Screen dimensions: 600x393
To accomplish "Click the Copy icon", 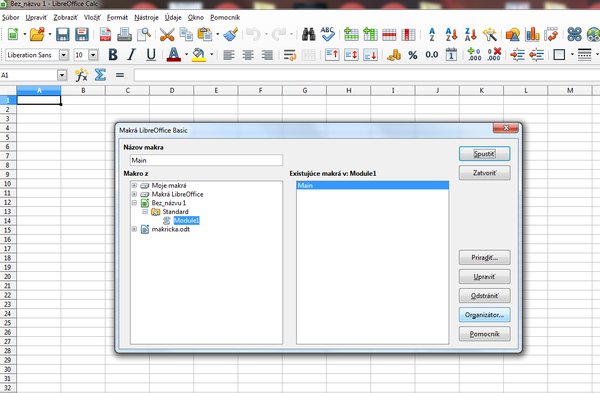I will pos(186,34).
